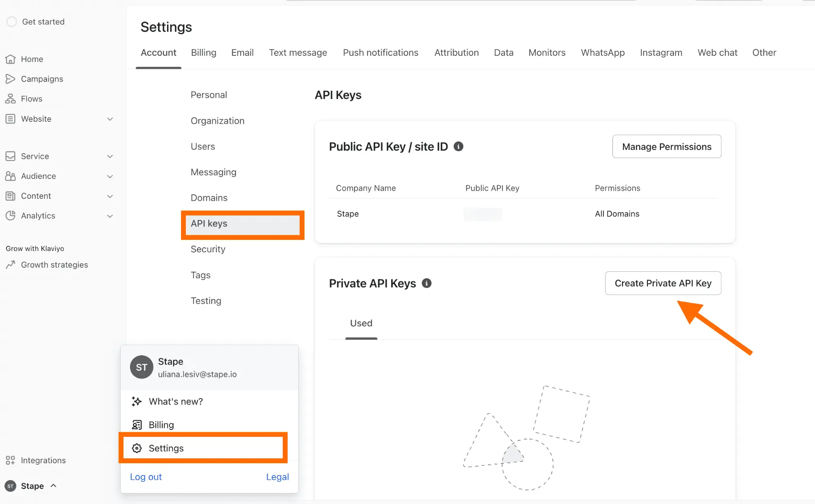Expand the Content submenu chevron
Screen dimensions: 815x504
(110, 196)
